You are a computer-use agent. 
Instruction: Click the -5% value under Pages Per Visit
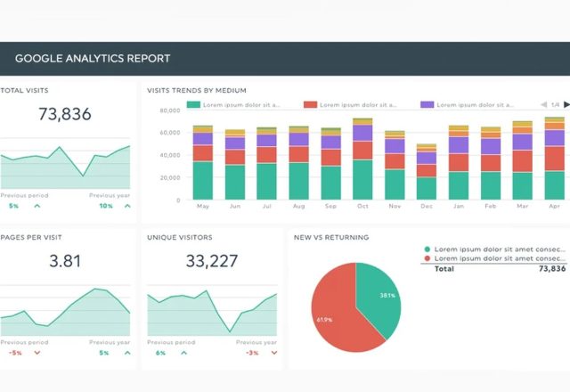[x=15, y=353]
